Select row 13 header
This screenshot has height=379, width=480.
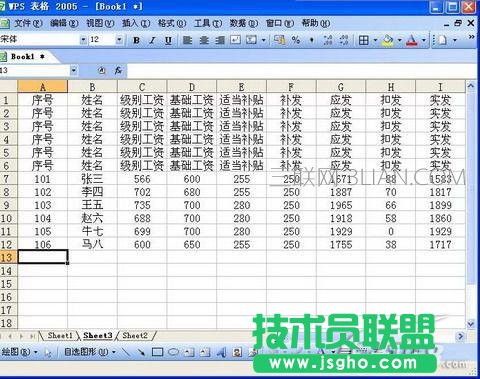click(8, 257)
